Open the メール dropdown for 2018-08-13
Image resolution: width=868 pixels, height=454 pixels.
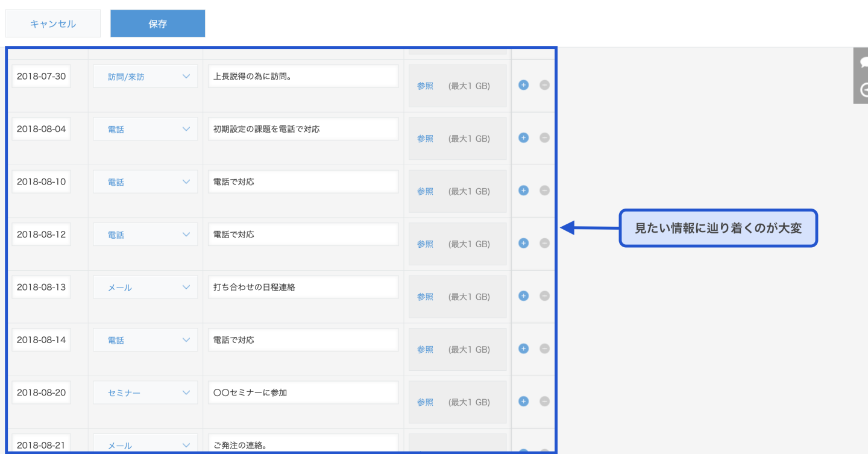pyautogui.click(x=145, y=288)
